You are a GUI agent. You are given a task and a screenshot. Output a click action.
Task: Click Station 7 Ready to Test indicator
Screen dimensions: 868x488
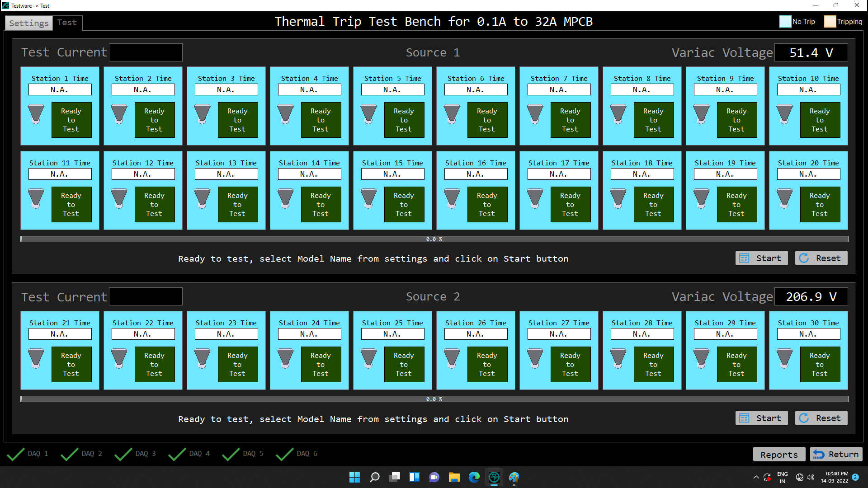pos(570,120)
